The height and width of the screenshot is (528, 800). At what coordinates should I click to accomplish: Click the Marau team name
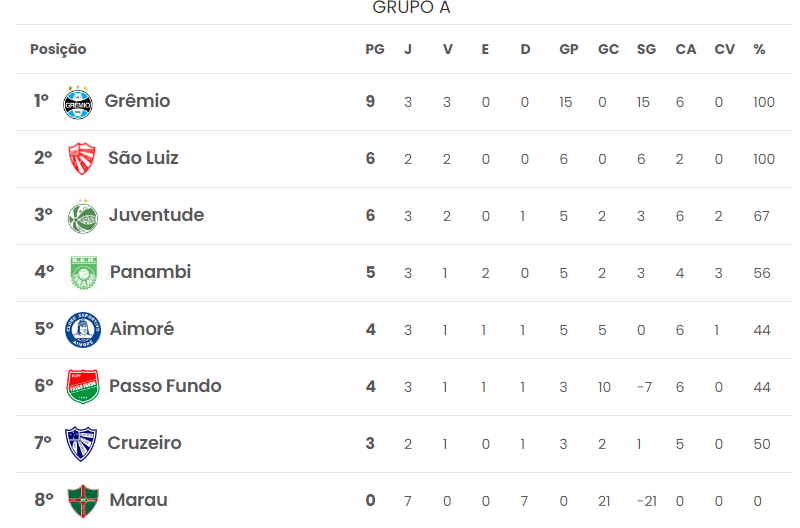(x=138, y=500)
